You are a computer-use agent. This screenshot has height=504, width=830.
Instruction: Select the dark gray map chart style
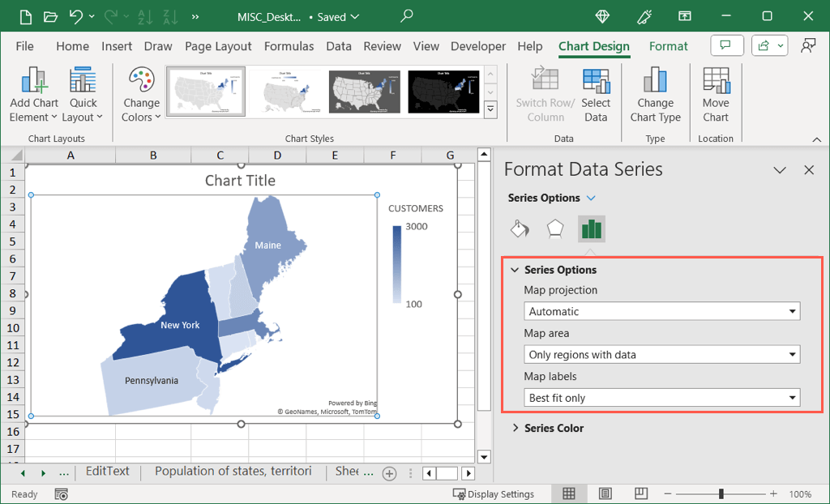coord(364,92)
